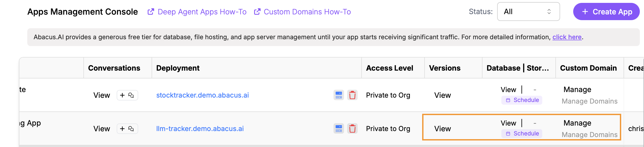This screenshot has width=644, height=147.
Task: Open llm-tracker.demo.abacus.ai deployment link
Action: tap(200, 129)
